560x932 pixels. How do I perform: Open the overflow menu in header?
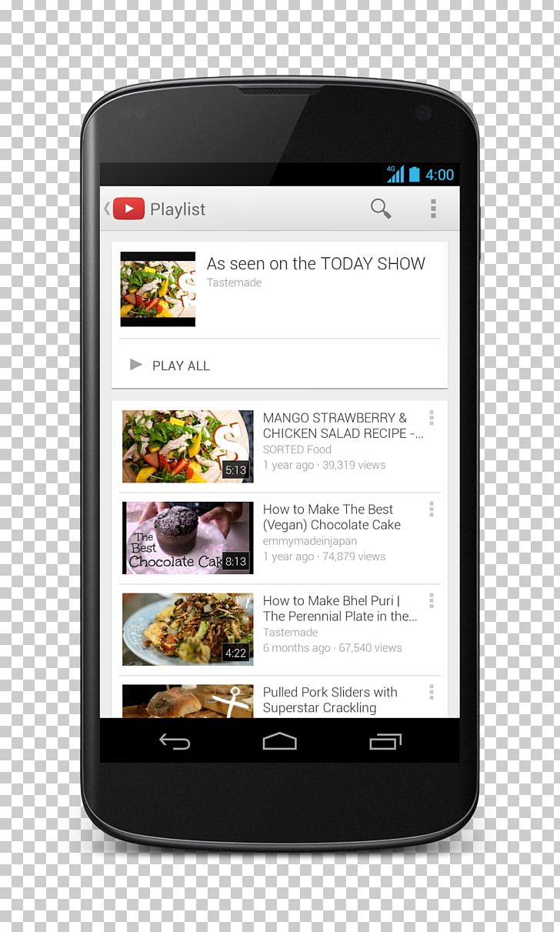click(433, 209)
